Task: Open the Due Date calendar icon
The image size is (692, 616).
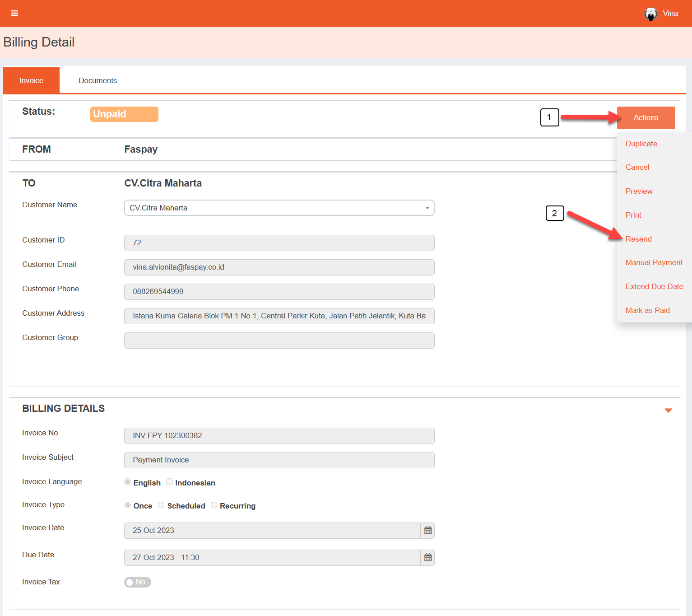Action: point(427,558)
